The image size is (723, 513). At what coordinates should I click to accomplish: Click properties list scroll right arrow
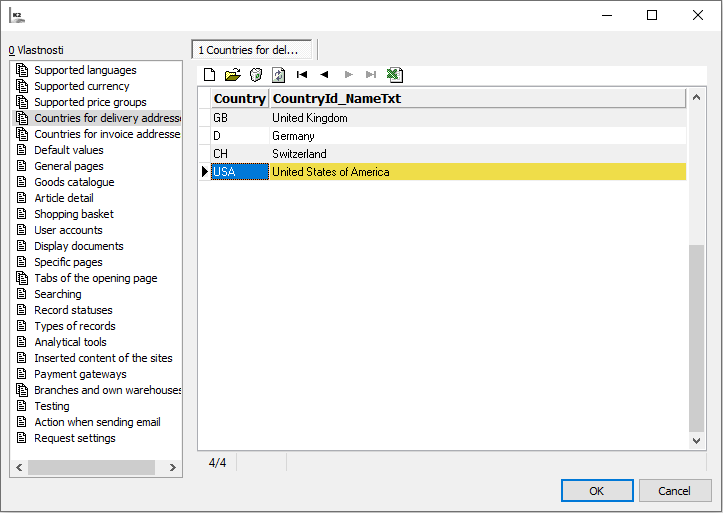(x=173, y=467)
